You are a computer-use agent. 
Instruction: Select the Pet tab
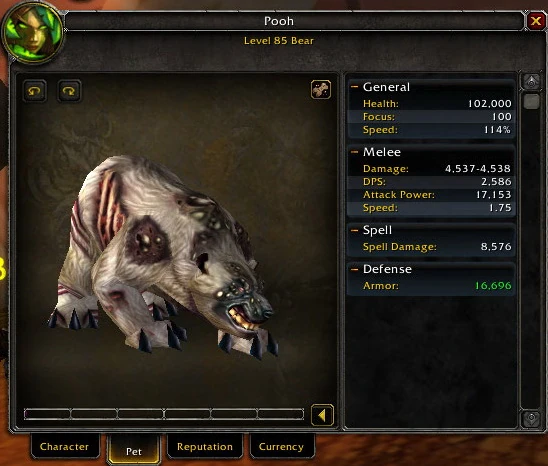click(x=134, y=450)
